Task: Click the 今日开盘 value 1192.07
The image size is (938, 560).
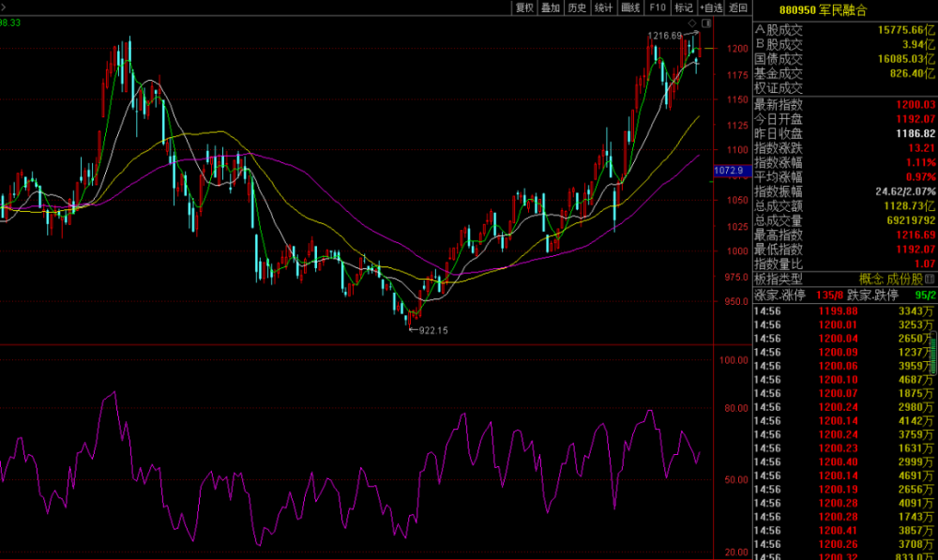Action: pyautogui.click(x=915, y=119)
